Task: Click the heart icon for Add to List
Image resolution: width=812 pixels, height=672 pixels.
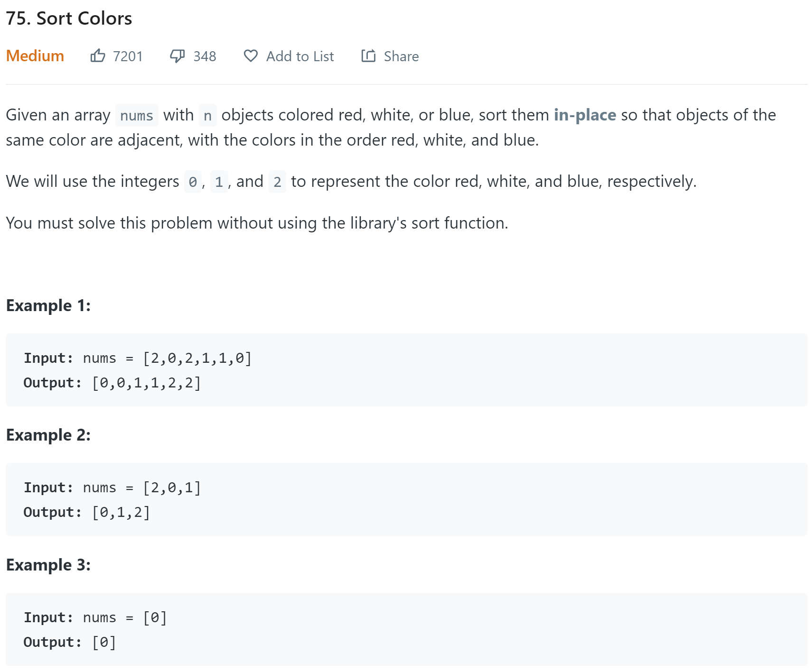Action: coord(251,56)
